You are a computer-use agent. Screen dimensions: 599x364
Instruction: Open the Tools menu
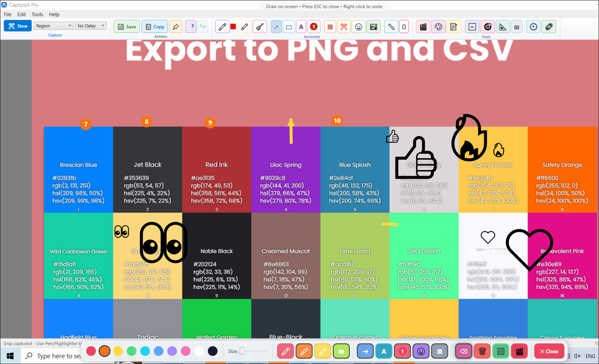coord(37,15)
